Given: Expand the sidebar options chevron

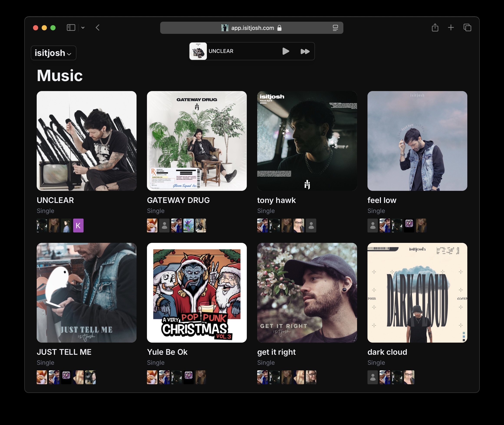Looking at the screenshot, I should point(83,28).
